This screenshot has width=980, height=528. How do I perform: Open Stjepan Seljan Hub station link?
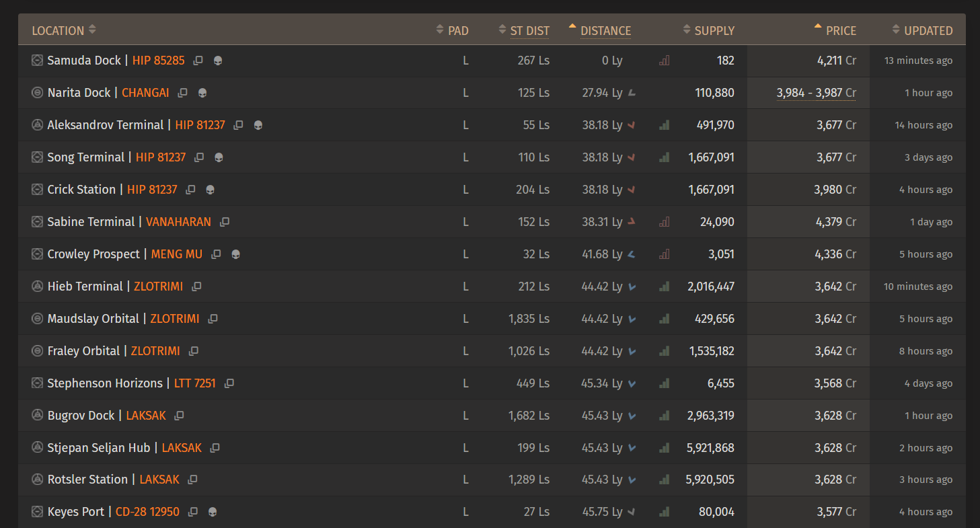[x=99, y=448]
